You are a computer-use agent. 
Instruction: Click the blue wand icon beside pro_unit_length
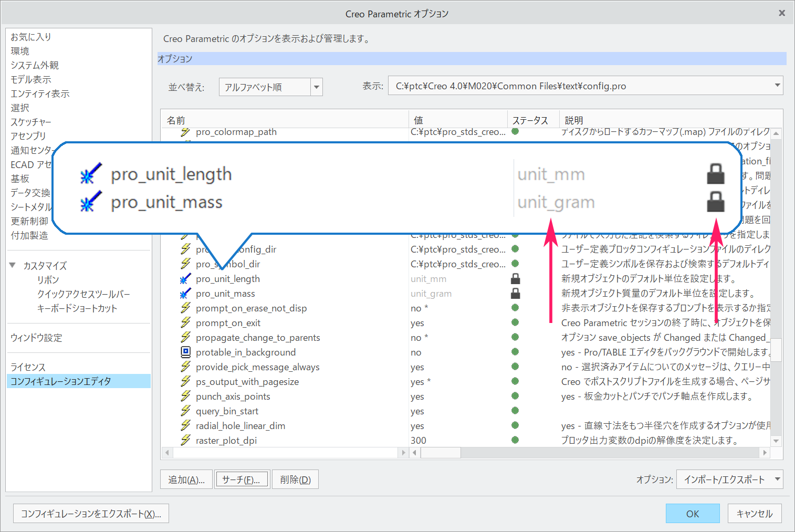point(185,279)
